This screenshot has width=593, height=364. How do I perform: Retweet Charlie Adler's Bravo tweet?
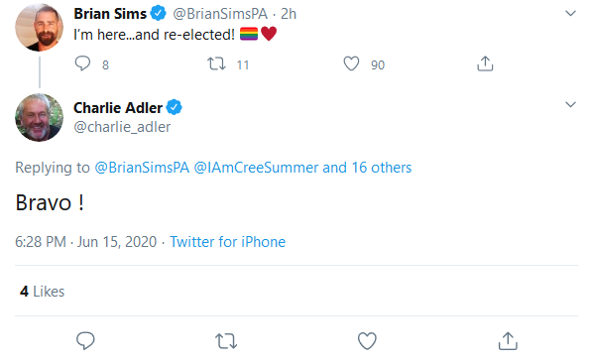coord(226,340)
